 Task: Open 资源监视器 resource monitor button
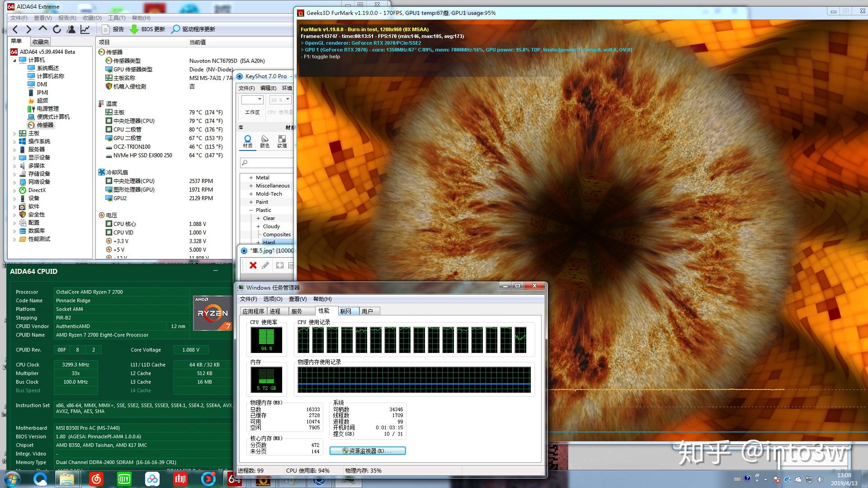(368, 451)
